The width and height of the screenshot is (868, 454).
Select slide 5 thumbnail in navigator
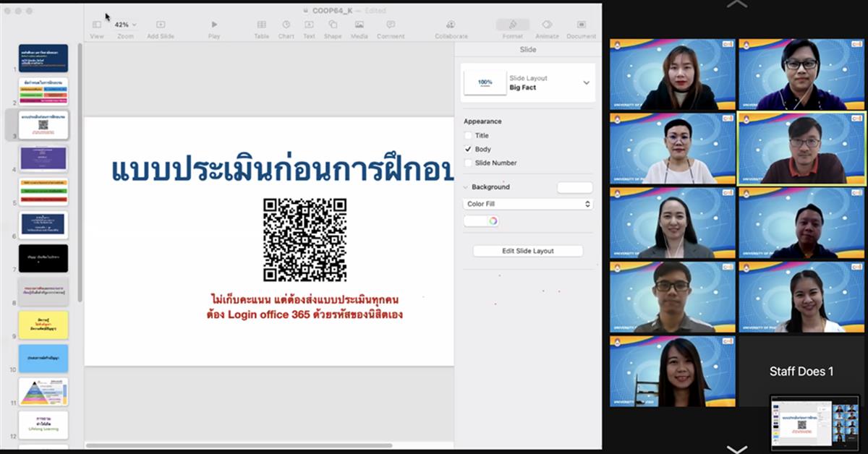coord(43,192)
